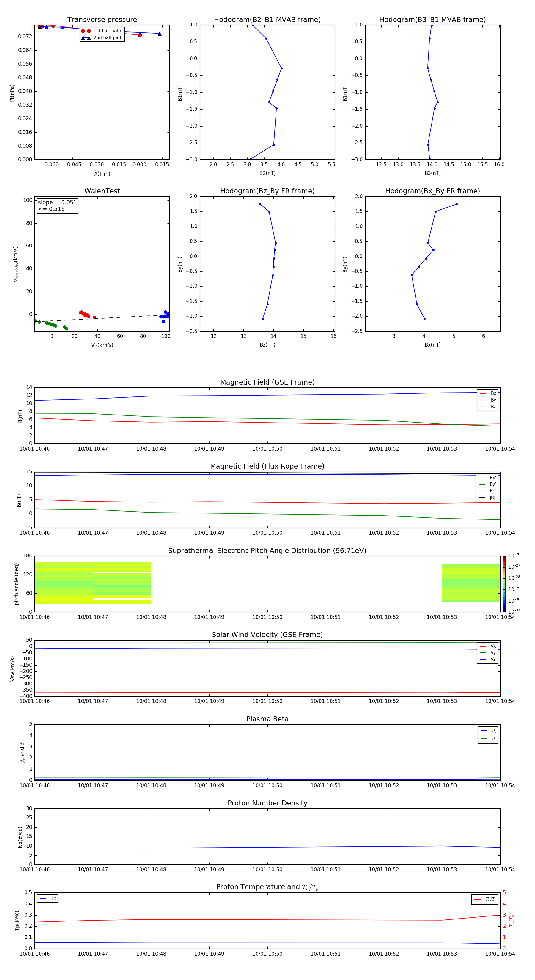The height and width of the screenshot is (980, 535).
Task: Select the 'Hodogram(B2_B1 MVAB frame)' title
Action: click(x=267, y=20)
